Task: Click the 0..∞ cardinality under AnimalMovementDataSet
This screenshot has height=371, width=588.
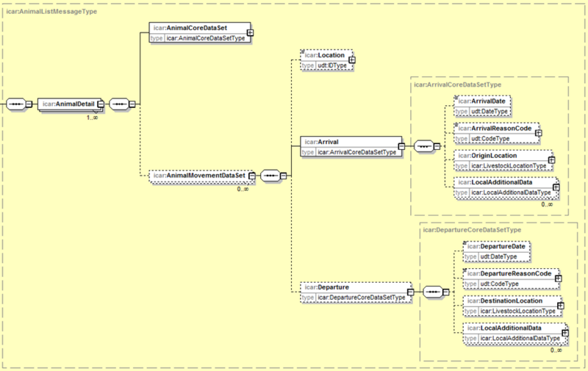Action: (x=243, y=190)
